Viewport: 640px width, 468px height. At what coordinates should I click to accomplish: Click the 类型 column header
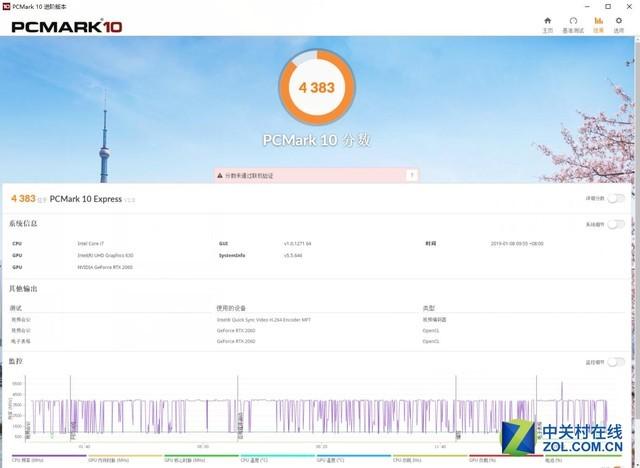(x=429, y=308)
